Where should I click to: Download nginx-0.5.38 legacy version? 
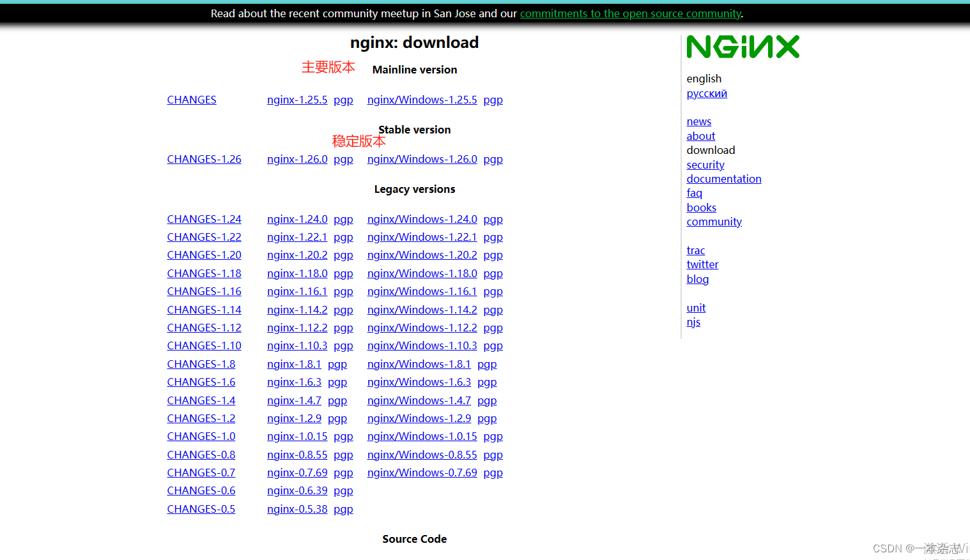pos(297,509)
